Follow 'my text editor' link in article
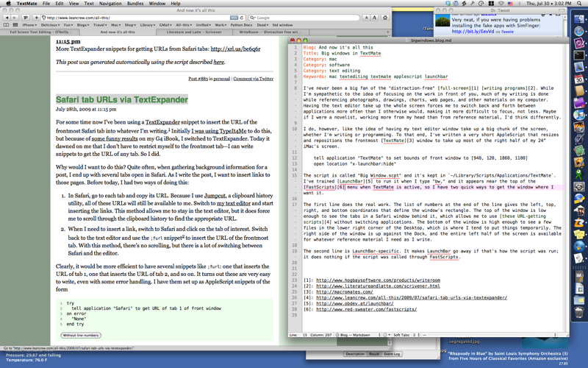The width and height of the screenshot is (588, 368). click(x=234, y=203)
